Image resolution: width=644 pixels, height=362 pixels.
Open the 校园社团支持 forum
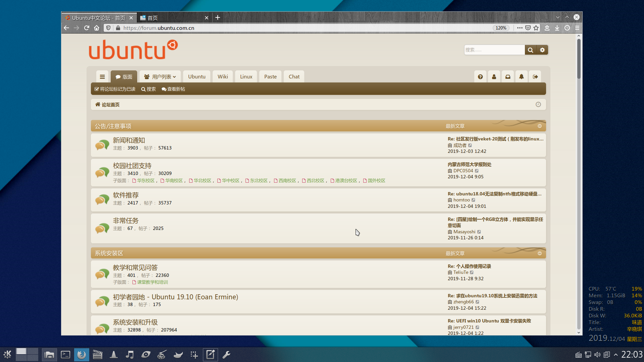pos(132,166)
